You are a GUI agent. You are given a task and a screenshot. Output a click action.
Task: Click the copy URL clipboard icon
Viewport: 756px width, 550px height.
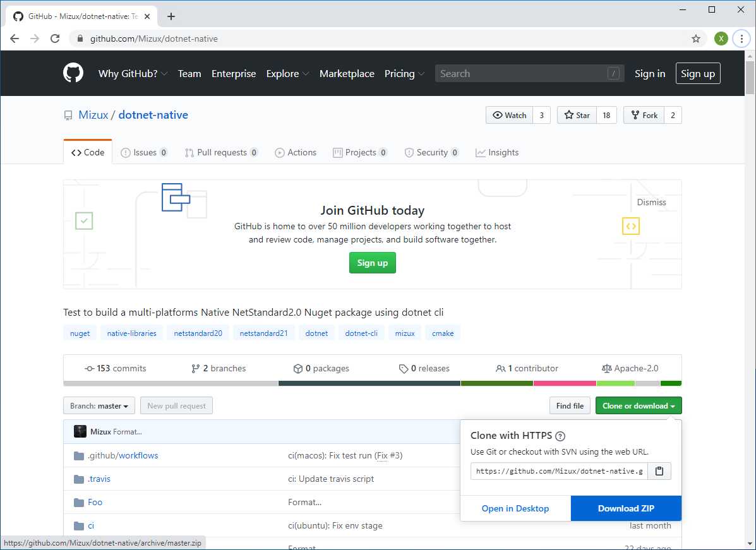click(659, 471)
